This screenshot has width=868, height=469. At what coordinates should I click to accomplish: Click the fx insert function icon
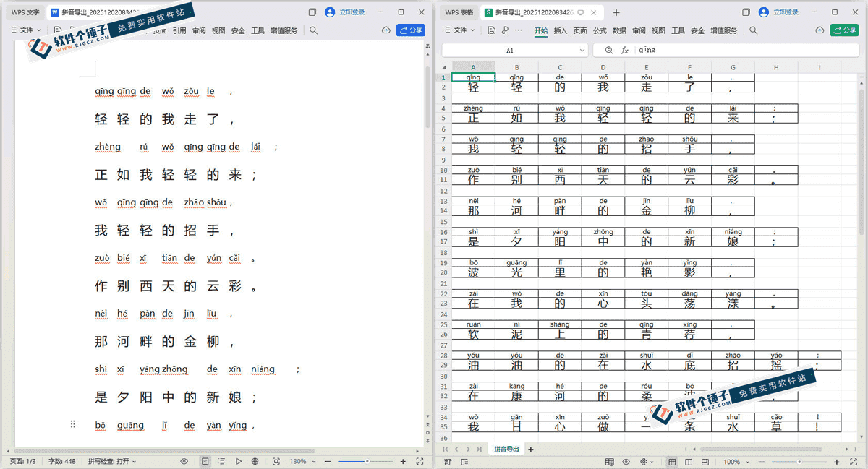(625, 51)
